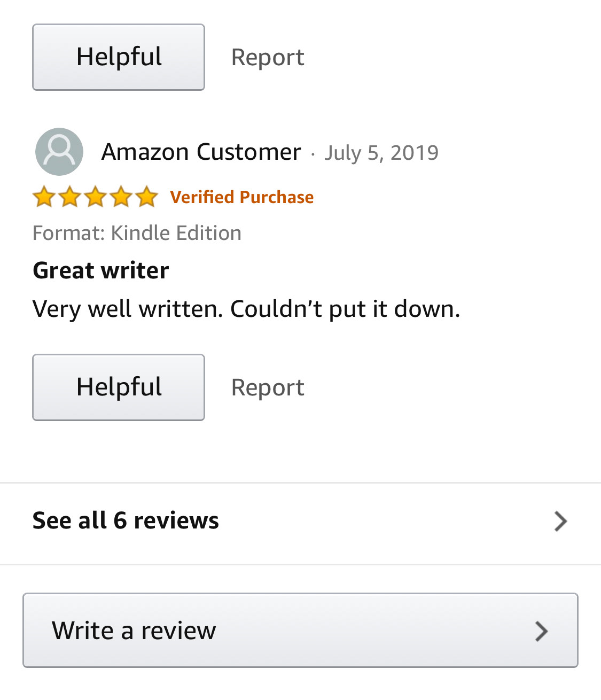Tap the Write a review button
Image resolution: width=601 pixels, height=700 pixels.
300,630
